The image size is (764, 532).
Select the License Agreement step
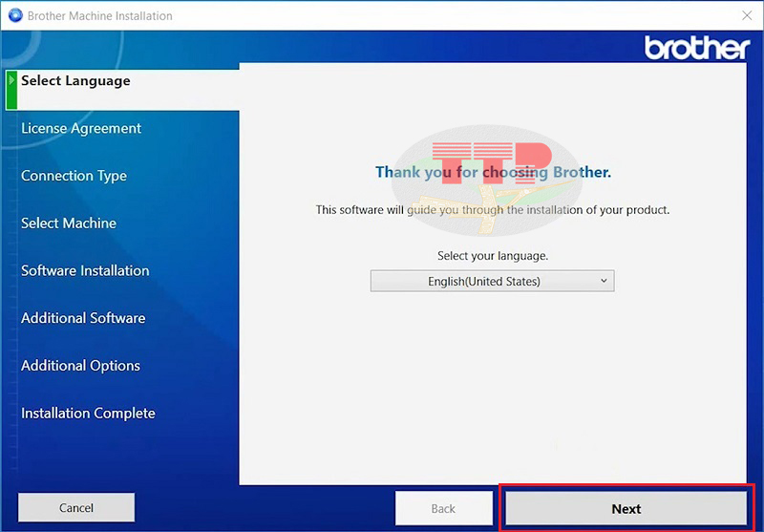click(81, 128)
